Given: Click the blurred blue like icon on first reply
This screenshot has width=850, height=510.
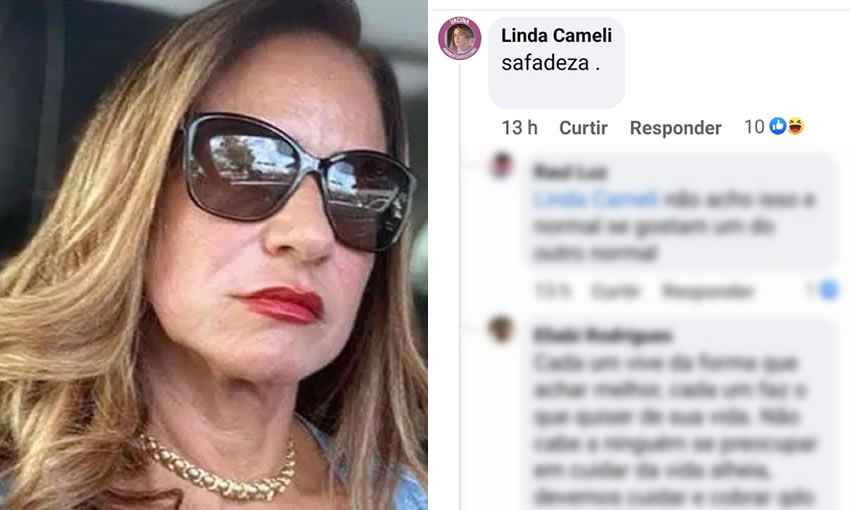Looking at the screenshot, I should [829, 290].
